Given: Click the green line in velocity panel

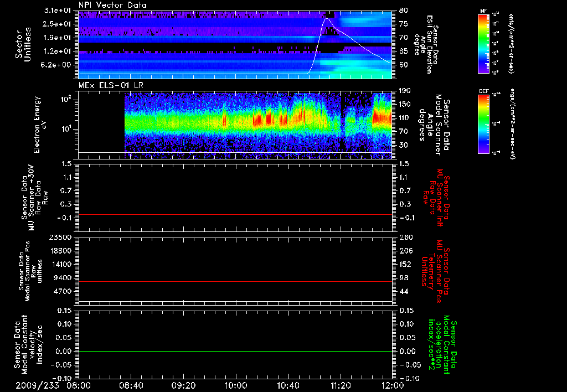Looking at the screenshot, I should click(x=235, y=351).
